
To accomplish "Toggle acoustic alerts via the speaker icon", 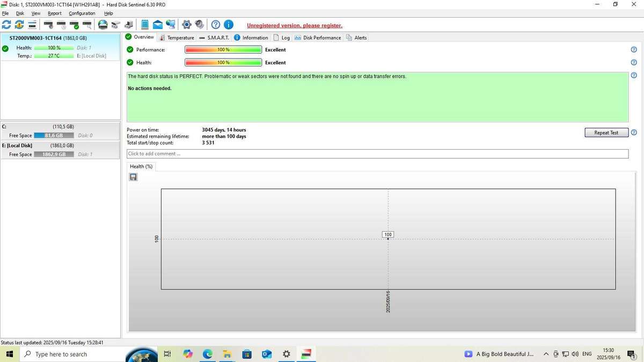I will [199, 24].
